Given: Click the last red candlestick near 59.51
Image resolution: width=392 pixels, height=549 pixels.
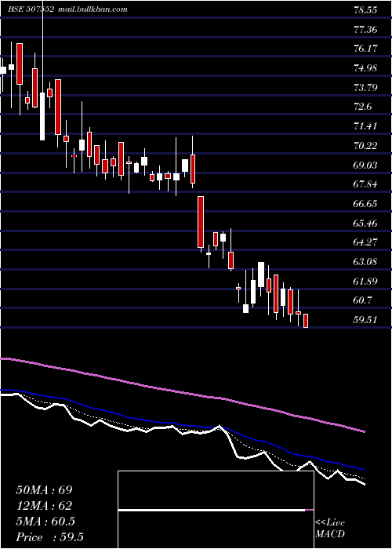Looking at the screenshot, I should (x=306, y=321).
